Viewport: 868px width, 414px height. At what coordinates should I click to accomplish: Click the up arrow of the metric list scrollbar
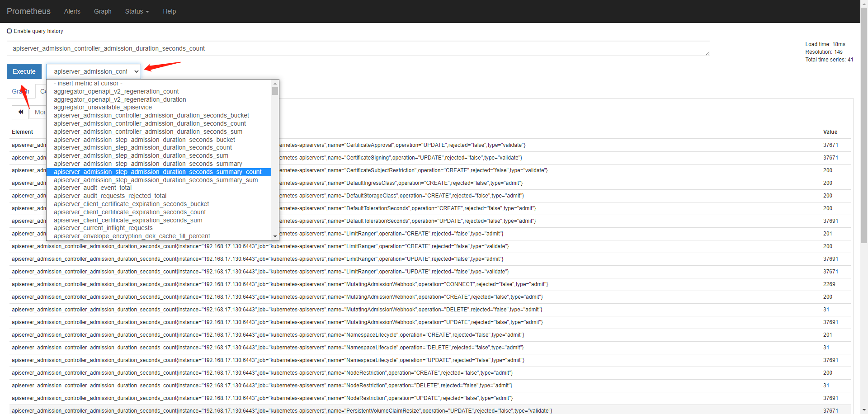click(x=275, y=83)
